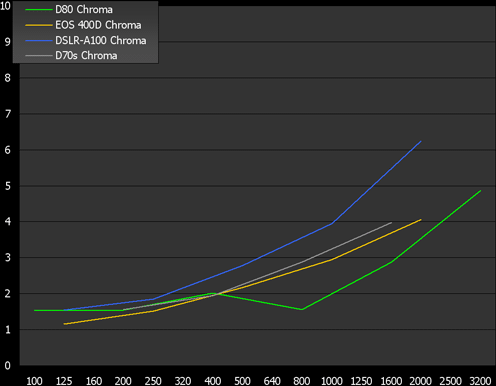Click the blue line's endpoint at ISO 2000

point(421,141)
